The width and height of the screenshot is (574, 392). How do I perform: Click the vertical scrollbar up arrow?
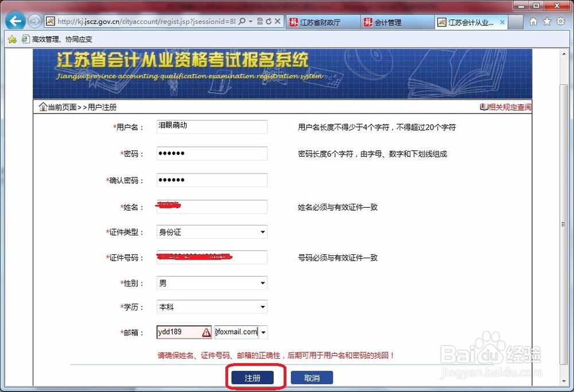[x=564, y=54]
